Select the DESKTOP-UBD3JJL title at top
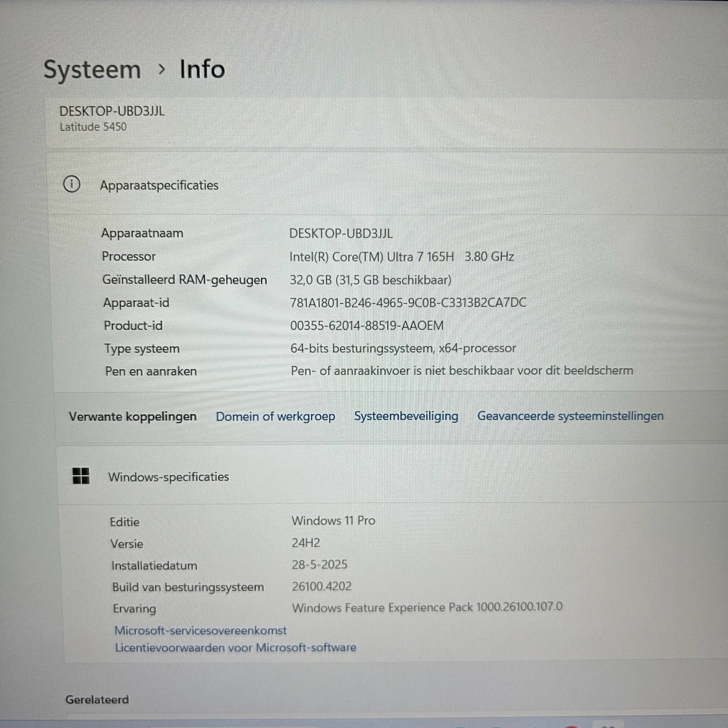The width and height of the screenshot is (728, 728). coord(112,111)
